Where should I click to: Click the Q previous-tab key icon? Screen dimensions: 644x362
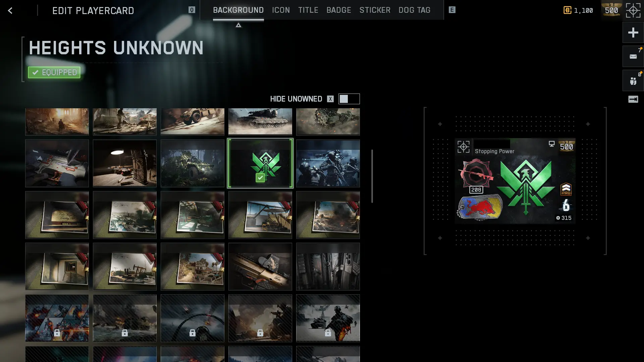[x=192, y=10]
